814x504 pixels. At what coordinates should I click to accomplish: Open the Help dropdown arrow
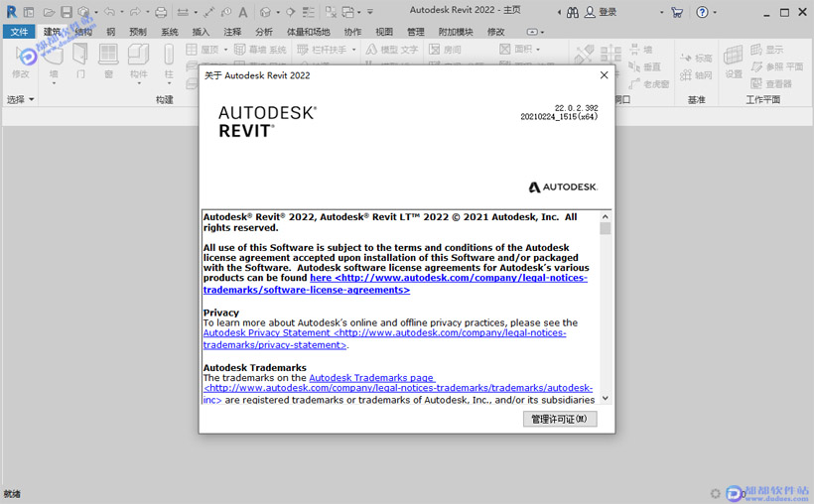[715, 13]
